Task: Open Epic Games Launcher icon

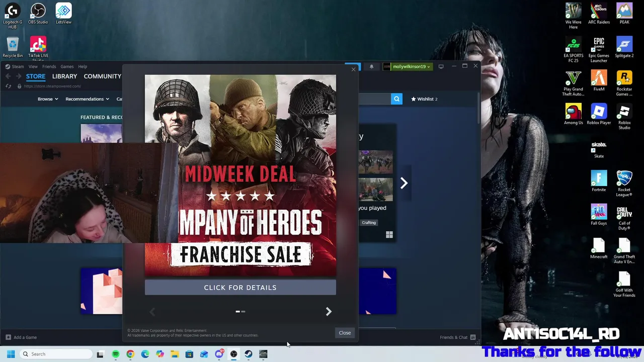Action: [599, 49]
